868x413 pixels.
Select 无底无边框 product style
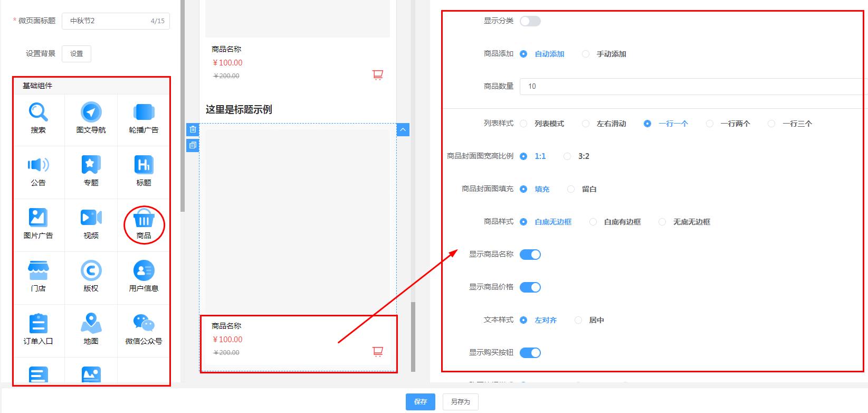click(x=684, y=222)
